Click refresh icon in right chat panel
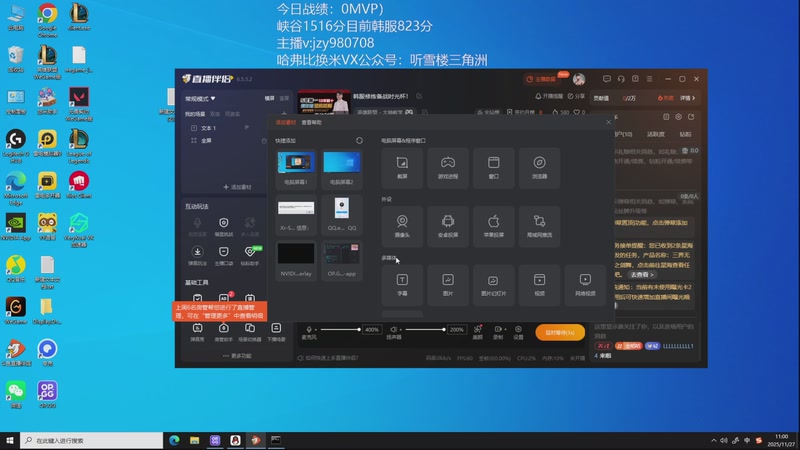Image resolution: width=800 pixels, height=450 pixels. (691, 117)
